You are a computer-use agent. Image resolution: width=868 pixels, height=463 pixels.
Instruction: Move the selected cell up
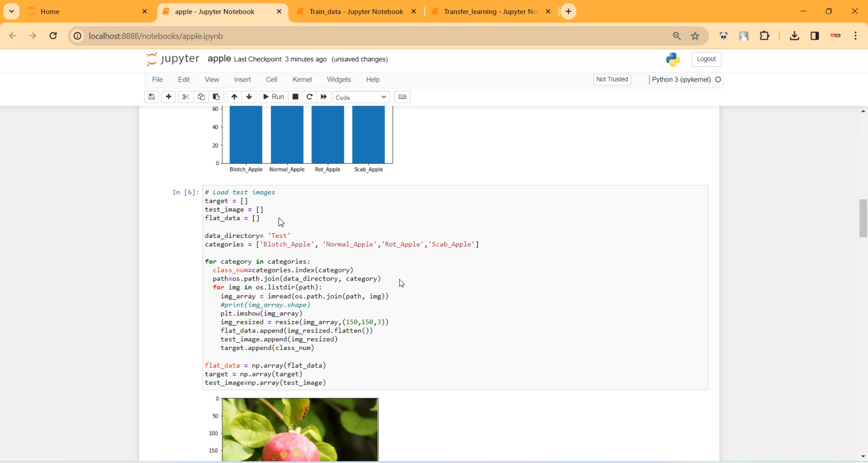click(x=234, y=97)
